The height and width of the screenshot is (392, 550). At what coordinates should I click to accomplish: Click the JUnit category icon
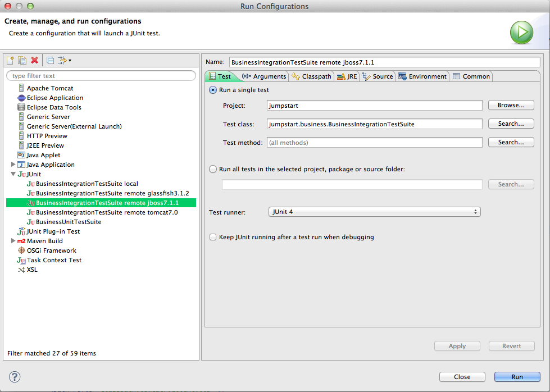[21, 174]
